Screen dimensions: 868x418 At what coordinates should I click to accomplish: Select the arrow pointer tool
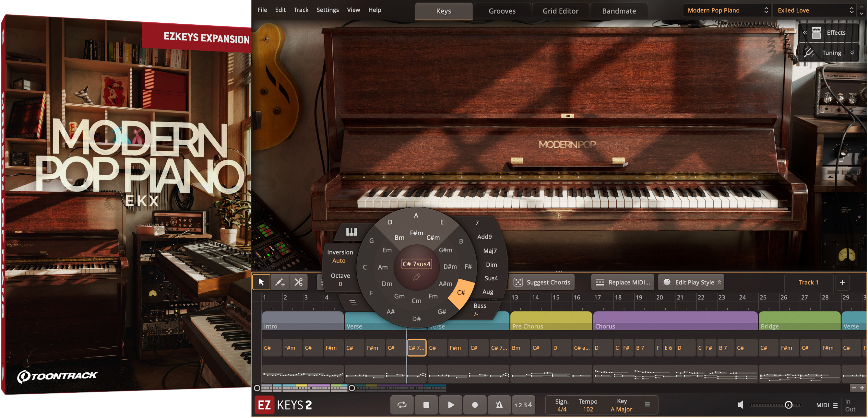(x=261, y=282)
